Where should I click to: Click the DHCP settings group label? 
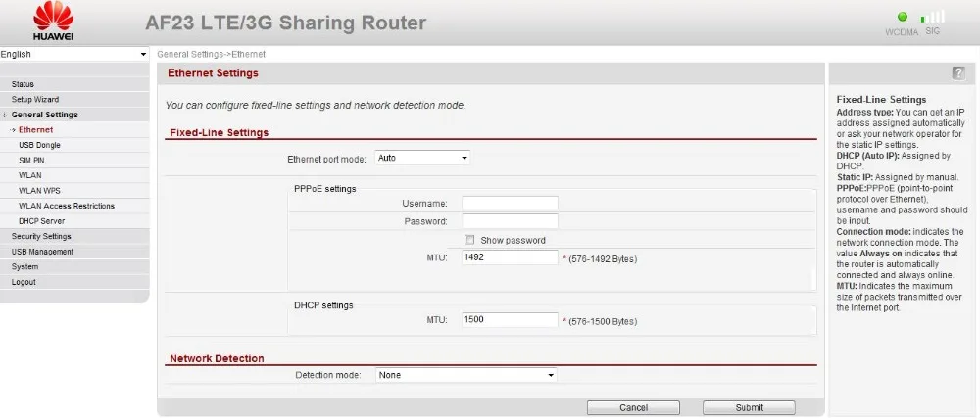pyautogui.click(x=323, y=305)
